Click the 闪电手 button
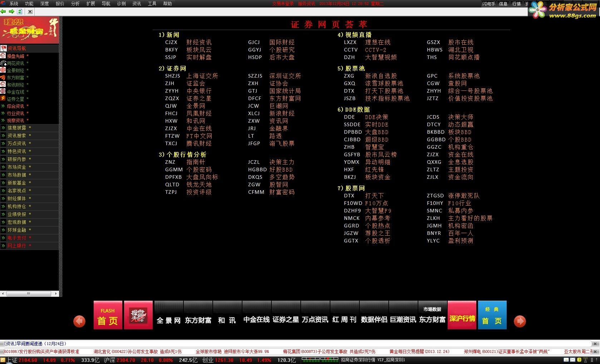 click(x=489, y=4)
